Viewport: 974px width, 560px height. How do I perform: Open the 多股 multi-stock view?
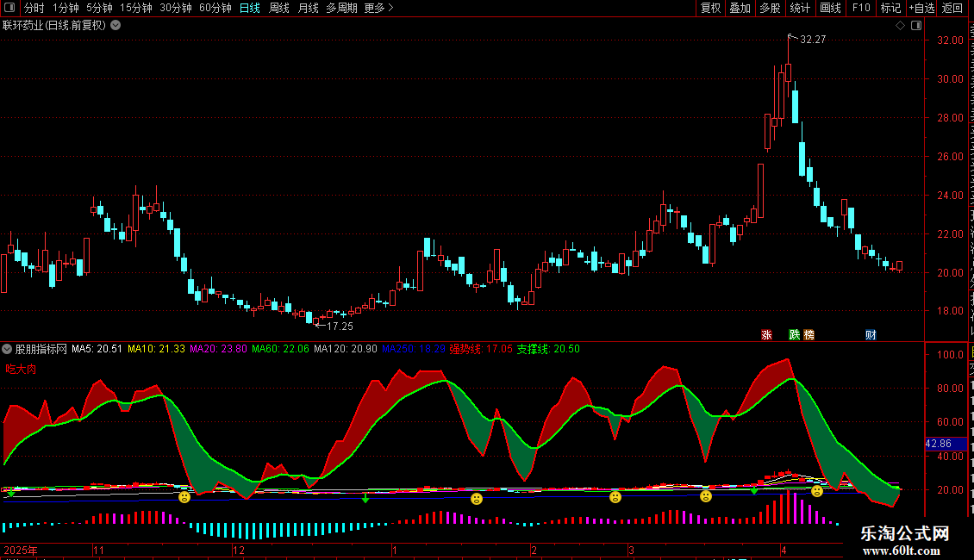click(x=771, y=8)
